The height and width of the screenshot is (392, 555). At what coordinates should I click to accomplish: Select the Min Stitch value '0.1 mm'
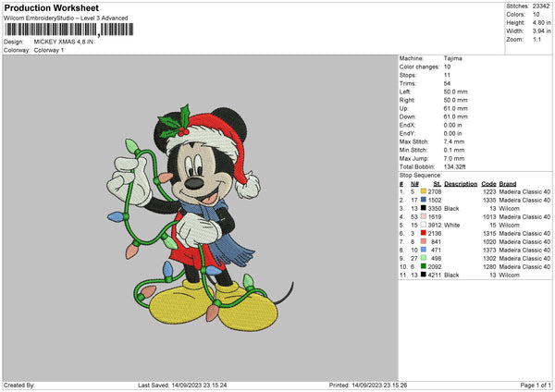coord(454,150)
